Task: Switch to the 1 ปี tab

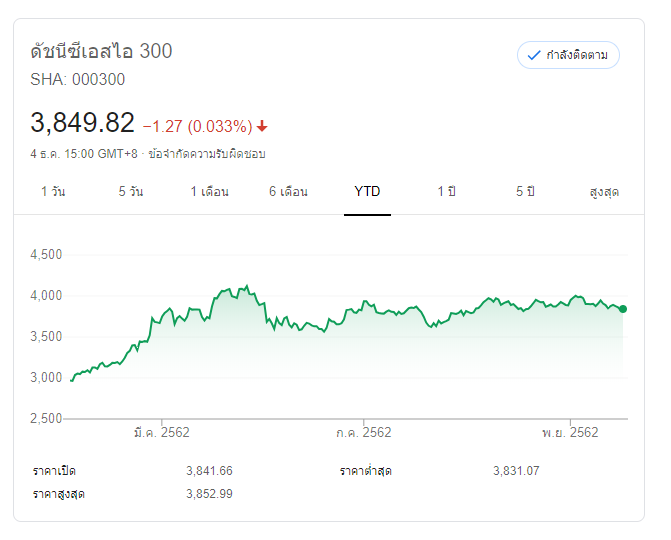Action: (x=446, y=191)
